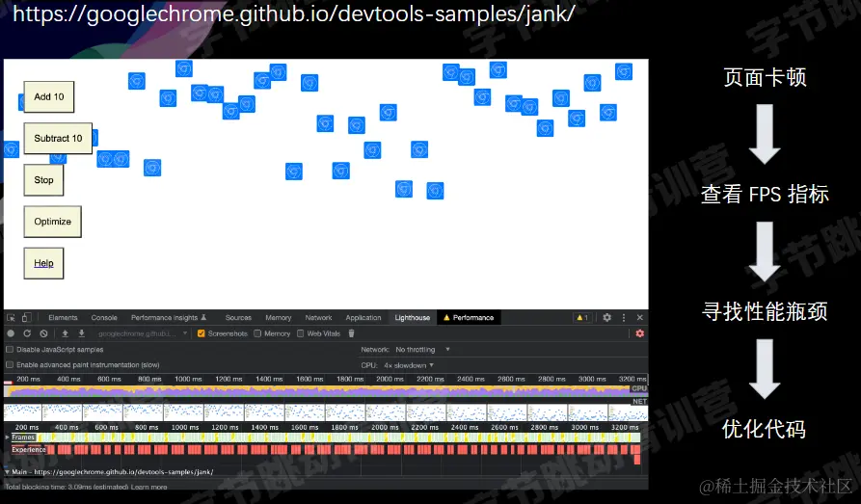Select the Performance tab

point(469,317)
